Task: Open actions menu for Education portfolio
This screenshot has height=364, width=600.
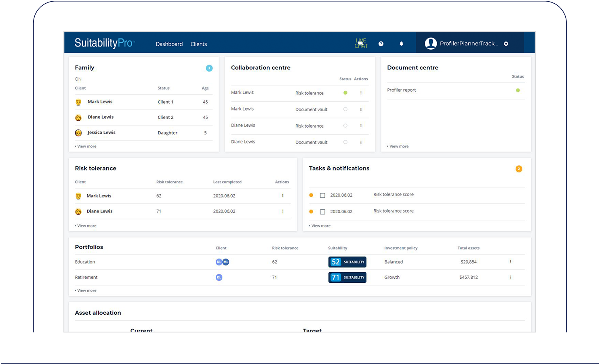Action: click(x=511, y=262)
